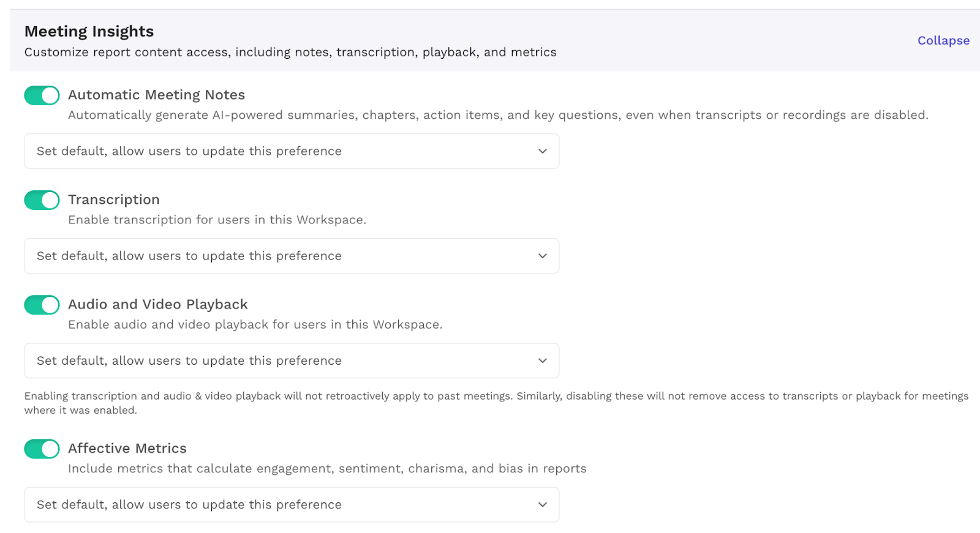Image resolution: width=980 pixels, height=533 pixels.
Task: Click the chevron arrow in the Affective Metrics dropdown
Action: click(543, 504)
